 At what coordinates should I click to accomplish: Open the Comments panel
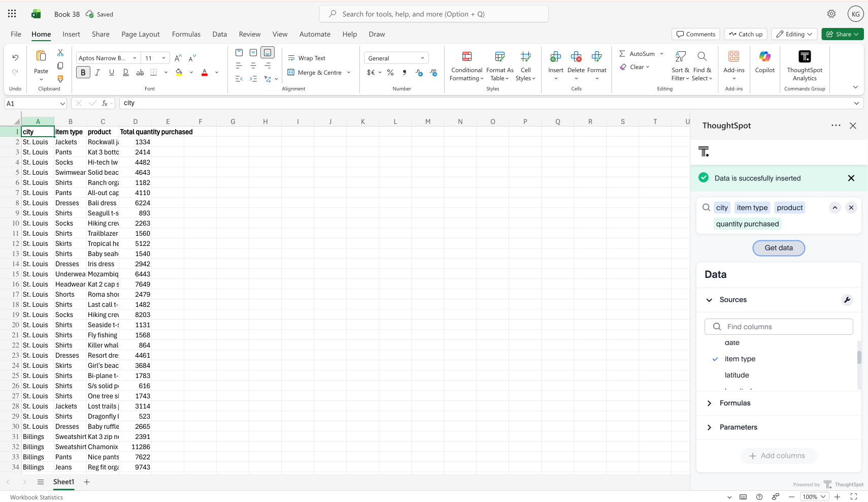tap(695, 34)
